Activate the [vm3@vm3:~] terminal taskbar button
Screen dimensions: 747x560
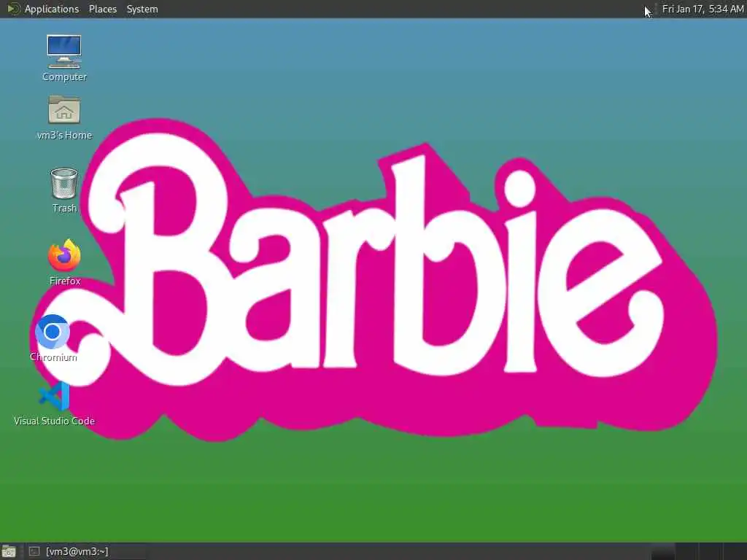(86, 551)
